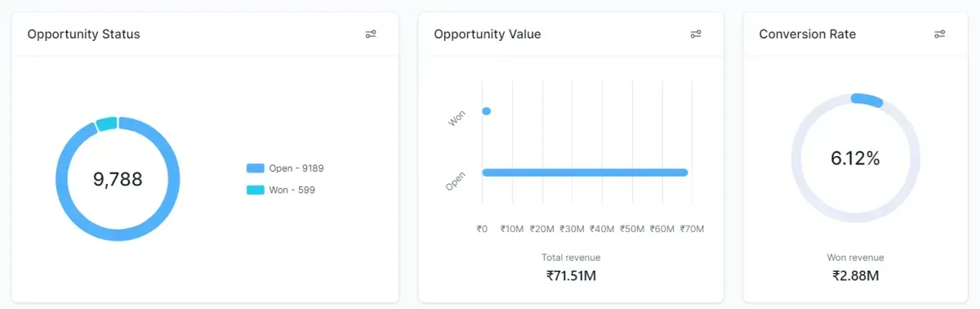
Task: Click the 9,788 total in donut center
Action: (118, 179)
